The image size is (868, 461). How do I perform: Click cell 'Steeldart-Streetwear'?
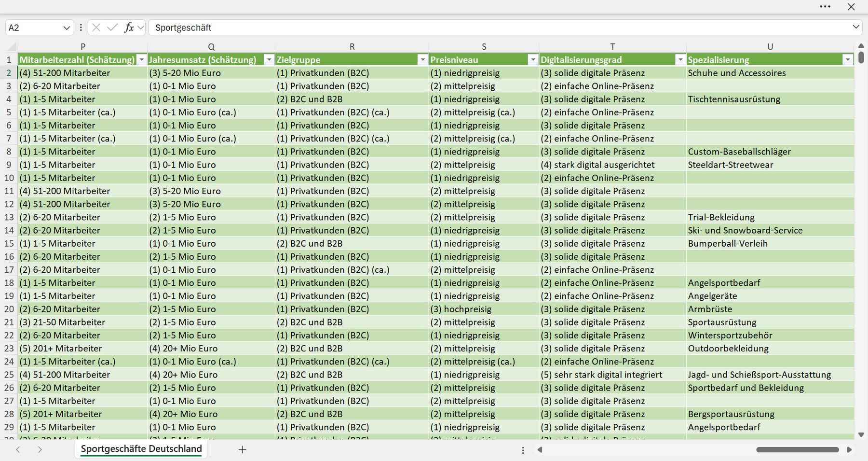click(x=770, y=165)
